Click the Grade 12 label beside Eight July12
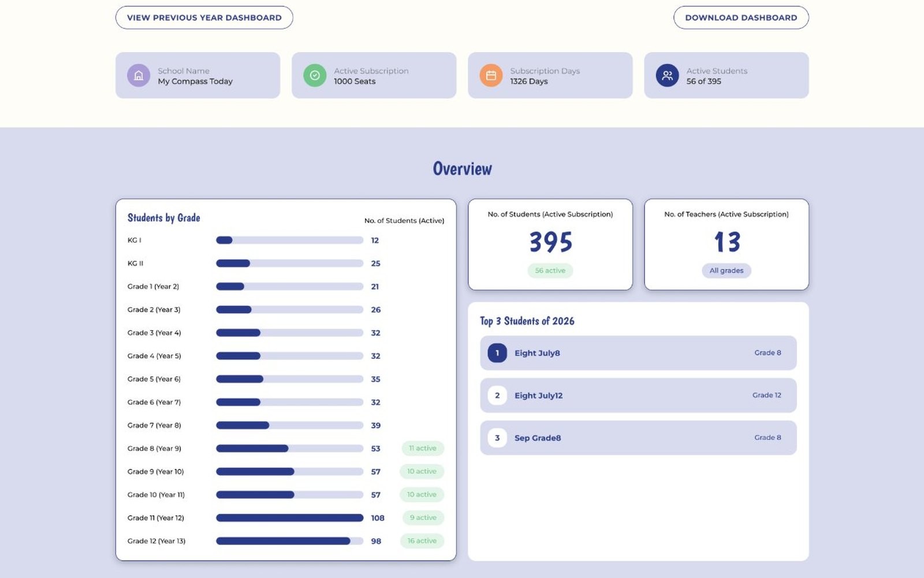 tap(766, 395)
